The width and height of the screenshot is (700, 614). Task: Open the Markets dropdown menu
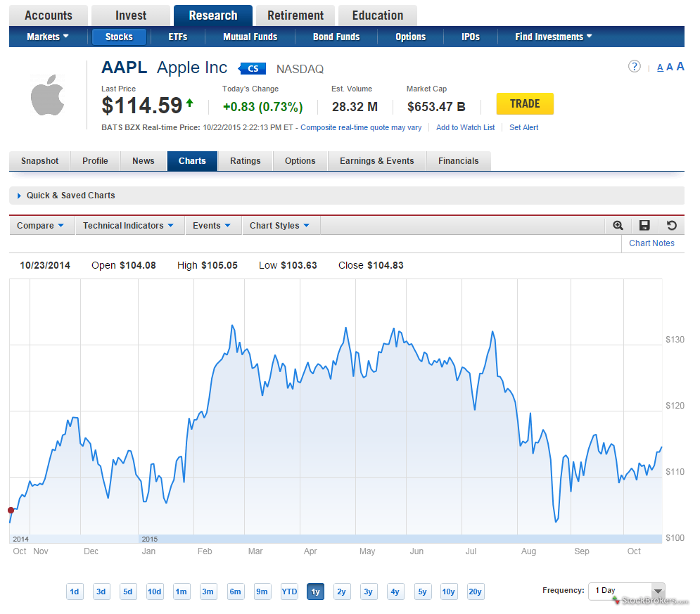pos(48,37)
